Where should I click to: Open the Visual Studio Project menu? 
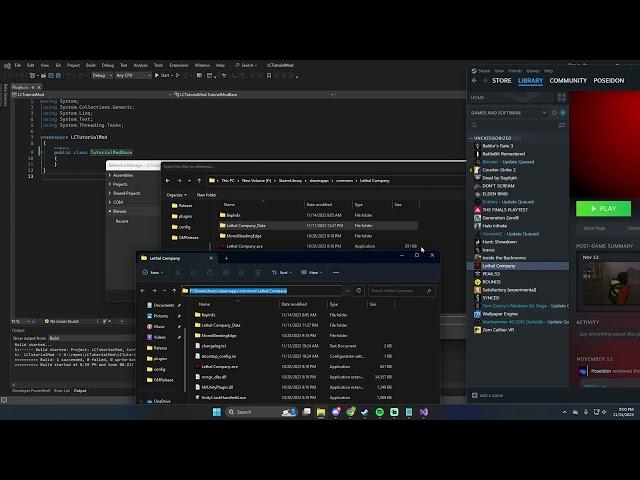click(x=73, y=65)
